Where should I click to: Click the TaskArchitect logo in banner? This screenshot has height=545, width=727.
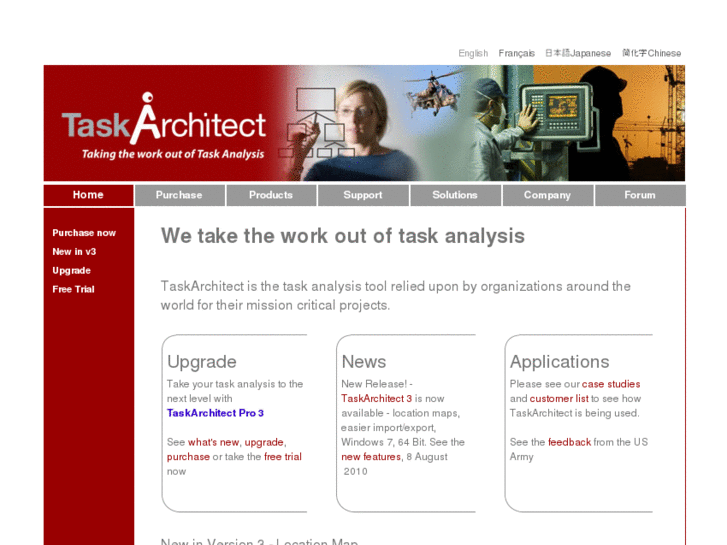coord(164,119)
